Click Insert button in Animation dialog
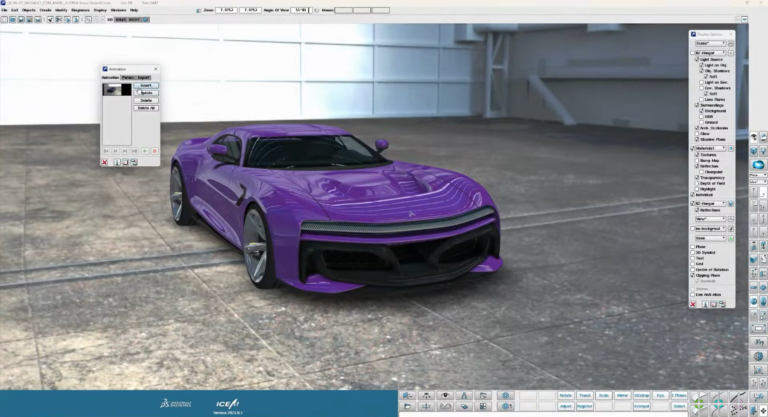The image size is (768, 417). pos(146,85)
